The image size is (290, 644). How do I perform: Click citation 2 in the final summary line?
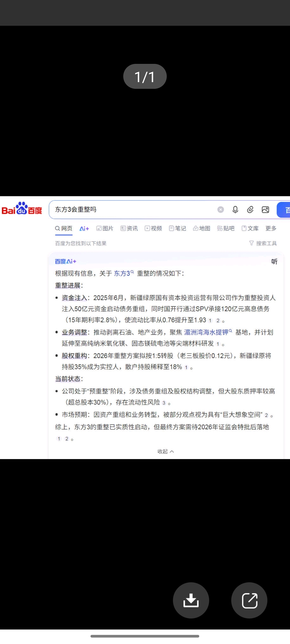[x=67, y=439]
